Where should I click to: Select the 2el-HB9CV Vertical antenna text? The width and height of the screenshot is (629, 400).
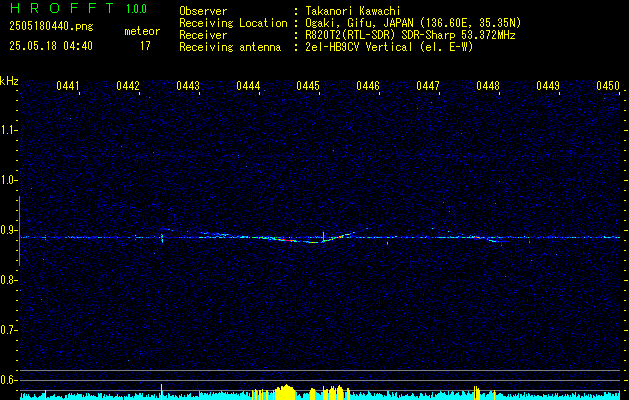click(390, 47)
